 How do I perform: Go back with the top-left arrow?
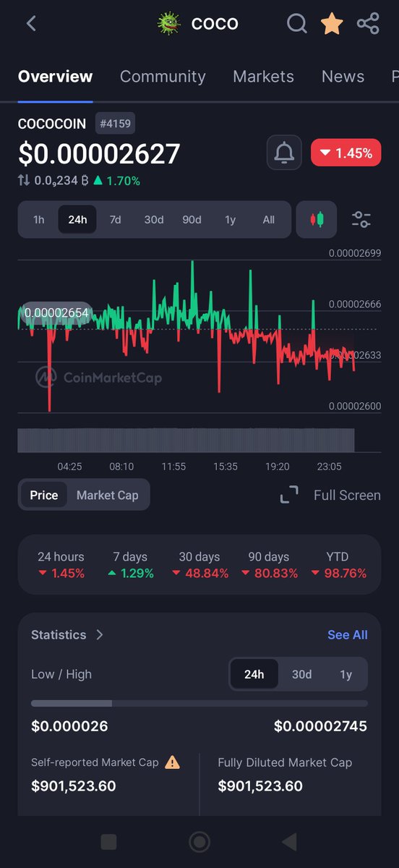pos(31,23)
